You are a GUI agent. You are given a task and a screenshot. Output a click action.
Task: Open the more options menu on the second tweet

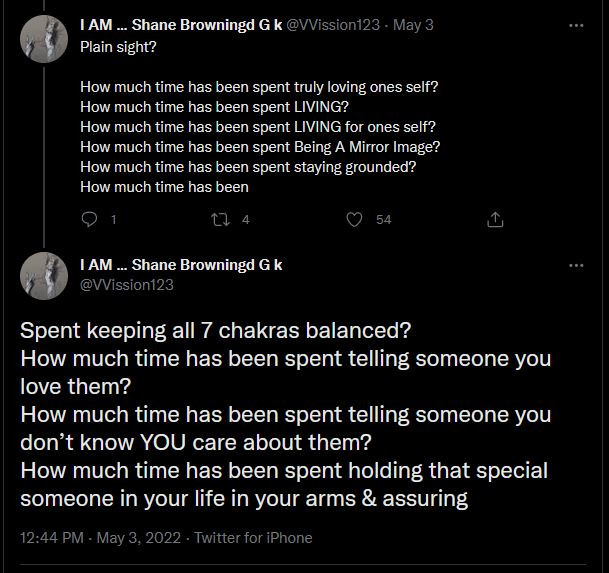pos(576,265)
